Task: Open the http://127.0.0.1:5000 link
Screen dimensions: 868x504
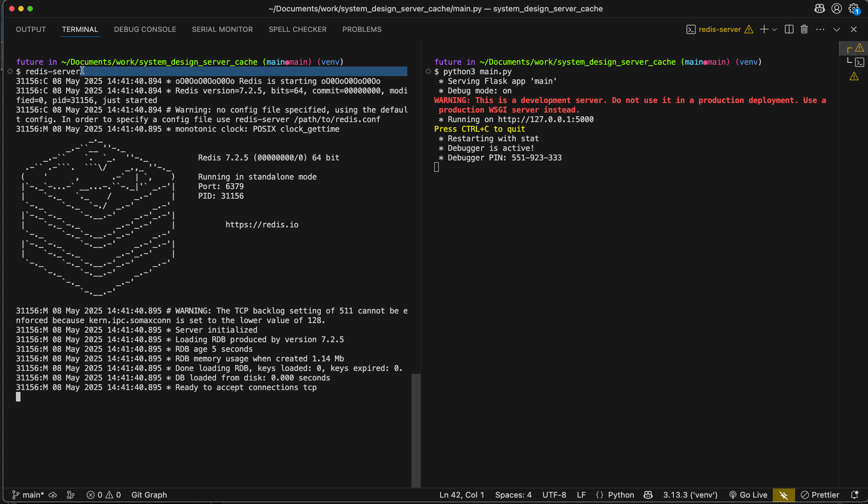Action: [545, 119]
